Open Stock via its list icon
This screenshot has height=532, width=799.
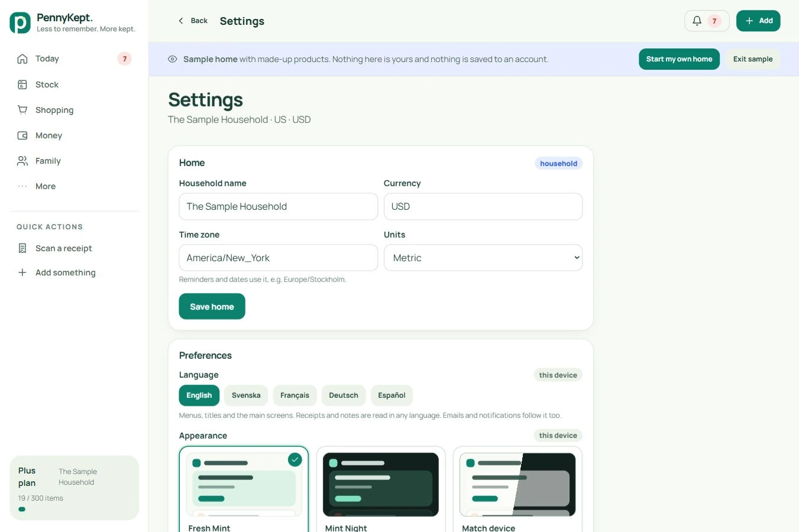[22, 85]
